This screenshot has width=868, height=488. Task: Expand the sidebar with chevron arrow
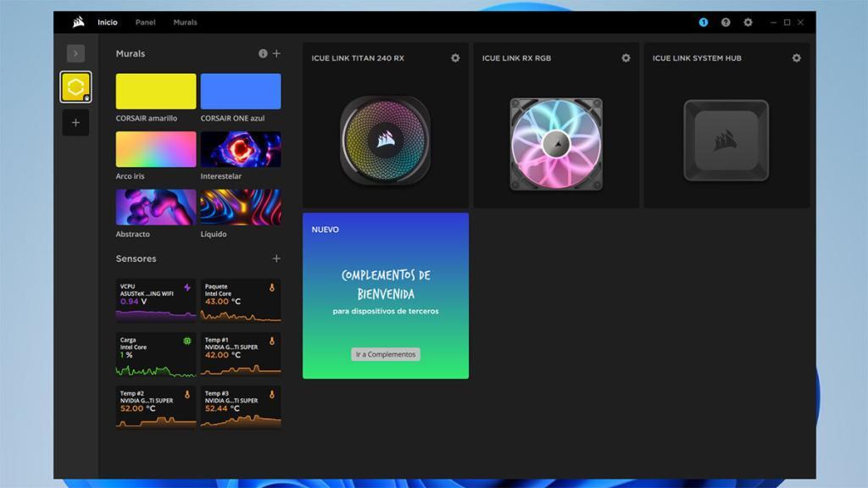[x=75, y=53]
